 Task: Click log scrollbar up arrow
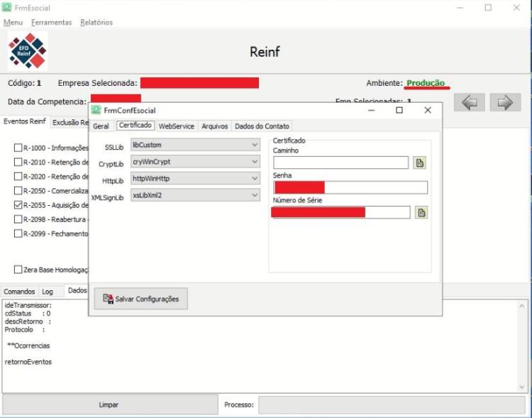coord(521,306)
